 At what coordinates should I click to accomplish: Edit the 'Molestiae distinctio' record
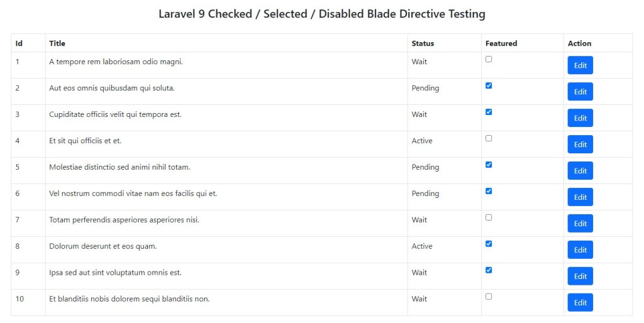[580, 171]
